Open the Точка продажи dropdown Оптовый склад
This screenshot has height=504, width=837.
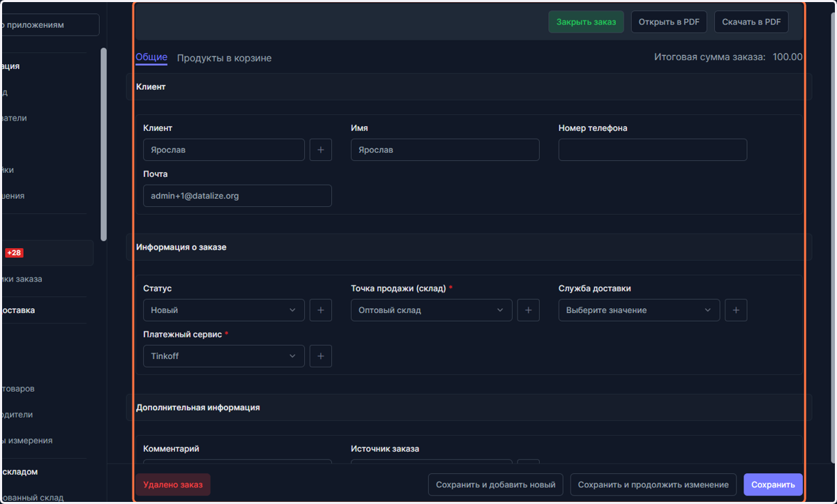tap(432, 310)
